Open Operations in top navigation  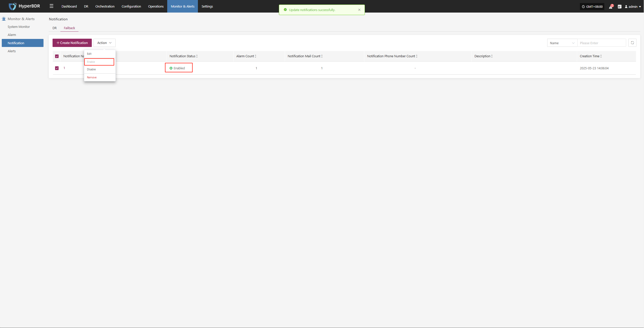point(156,6)
